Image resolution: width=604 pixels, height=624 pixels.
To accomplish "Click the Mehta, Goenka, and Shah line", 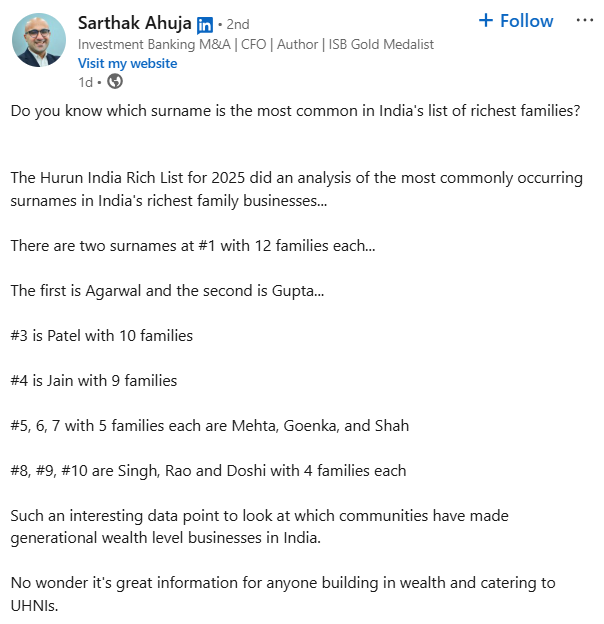I will [210, 426].
